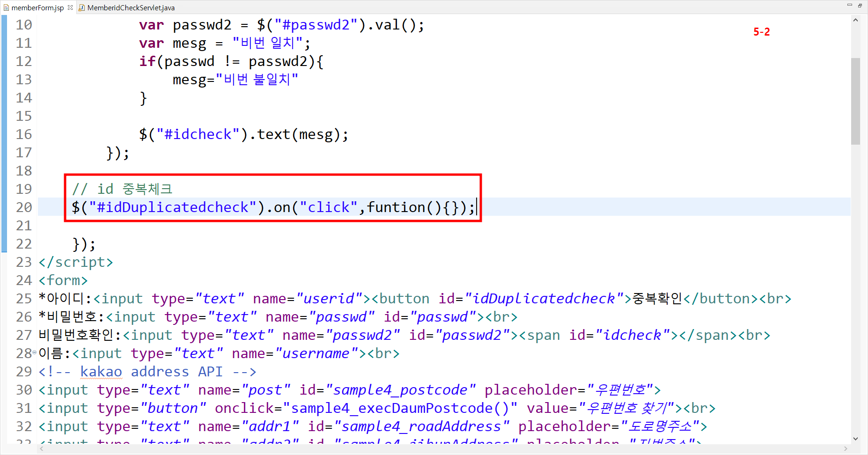868x455 pixels.
Task: Click the JSP file icon on memberForm.jsp tab
Action: click(6, 7)
